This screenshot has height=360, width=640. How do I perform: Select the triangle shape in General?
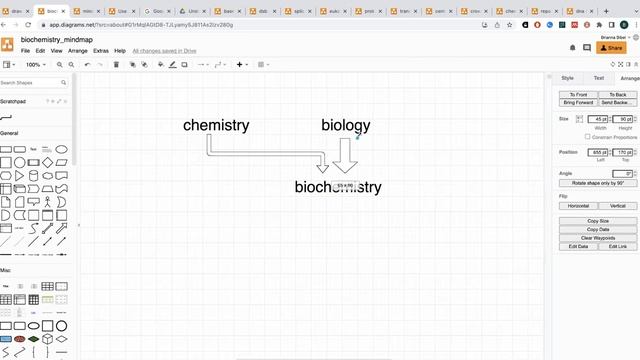coord(19,176)
